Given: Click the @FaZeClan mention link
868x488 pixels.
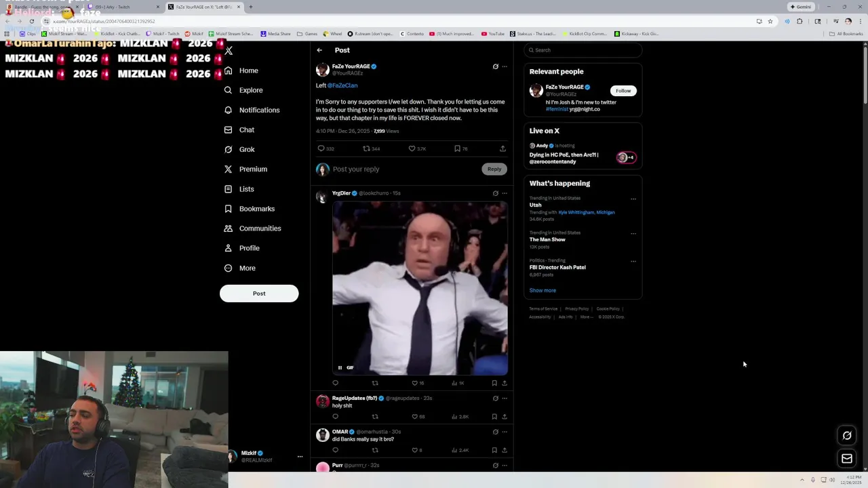Looking at the screenshot, I should tap(342, 85).
